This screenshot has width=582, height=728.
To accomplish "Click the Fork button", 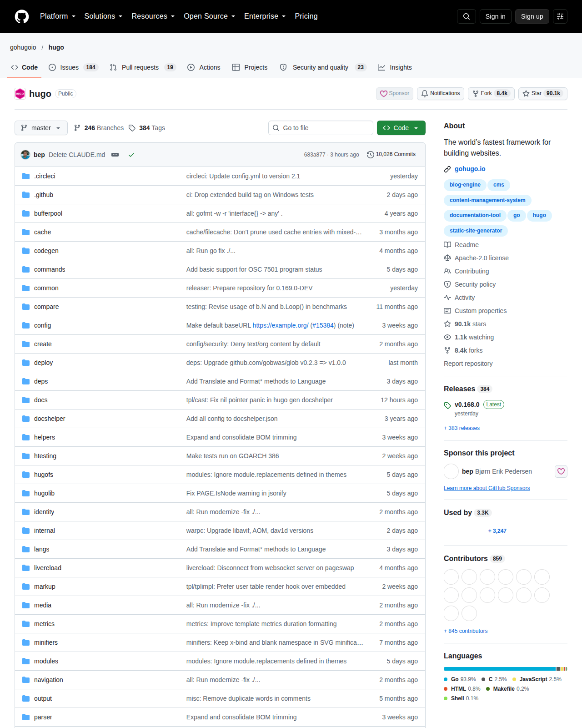I will [492, 93].
